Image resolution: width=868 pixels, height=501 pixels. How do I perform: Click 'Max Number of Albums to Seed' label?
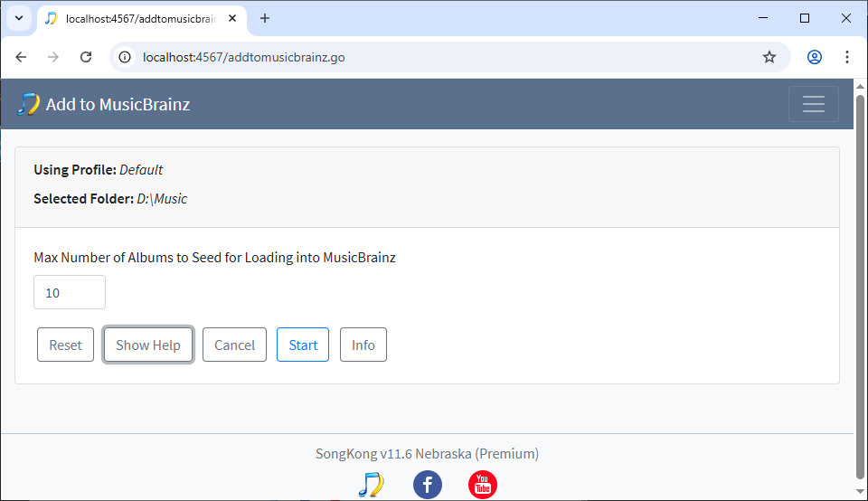click(215, 258)
